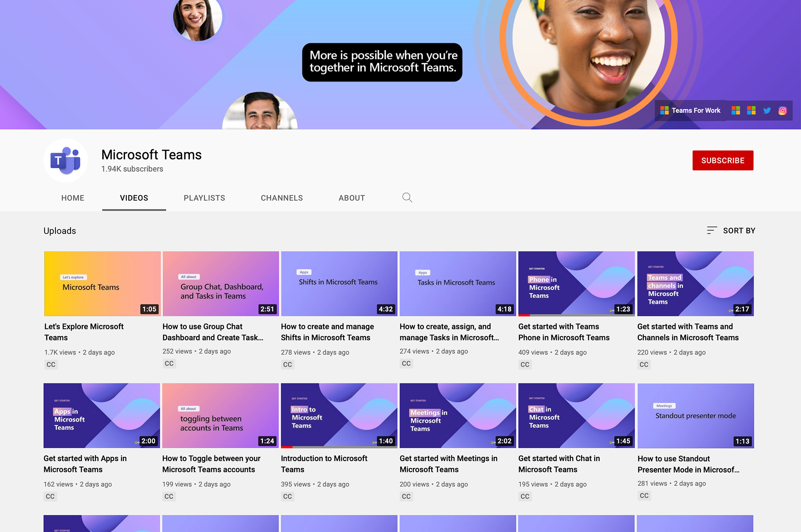Click the CC badge under Teams and Channels video
Viewport: 801px width, 532px height.
click(644, 364)
